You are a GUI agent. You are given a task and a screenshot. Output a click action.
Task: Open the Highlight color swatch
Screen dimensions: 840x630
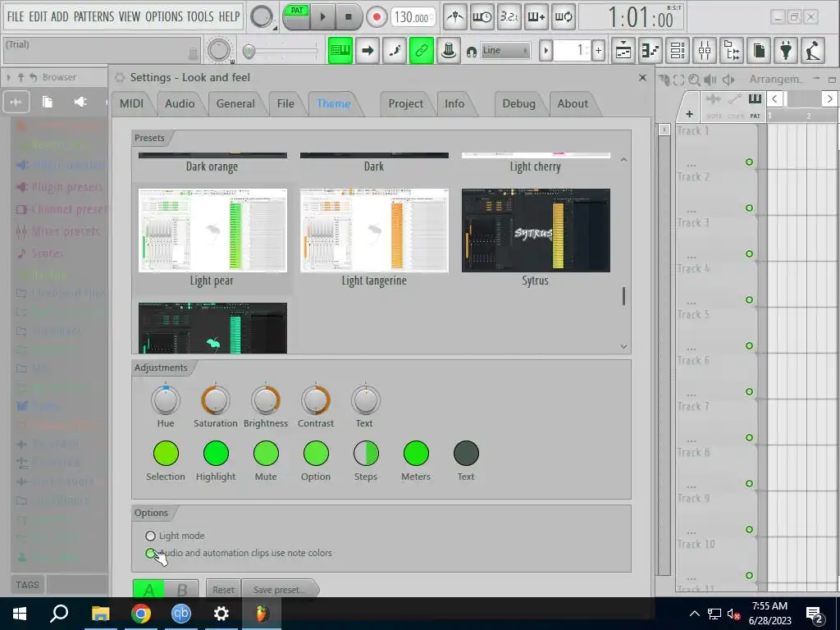pos(216,453)
